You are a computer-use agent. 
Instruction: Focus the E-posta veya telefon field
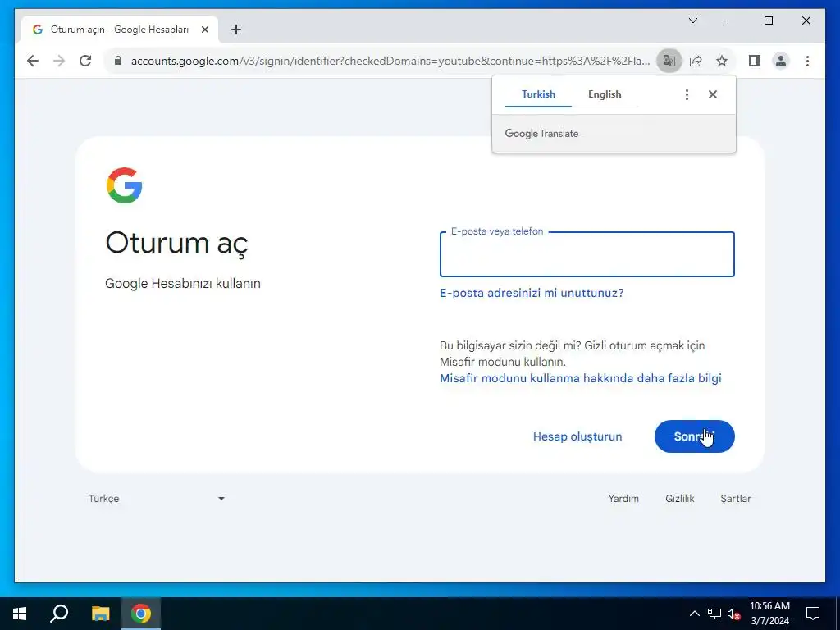(x=587, y=254)
